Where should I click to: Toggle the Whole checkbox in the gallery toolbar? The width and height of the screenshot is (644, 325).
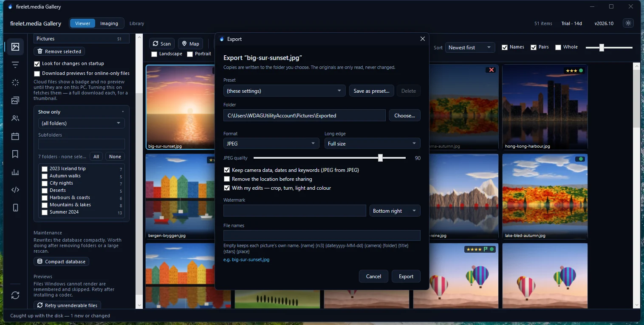558,47
